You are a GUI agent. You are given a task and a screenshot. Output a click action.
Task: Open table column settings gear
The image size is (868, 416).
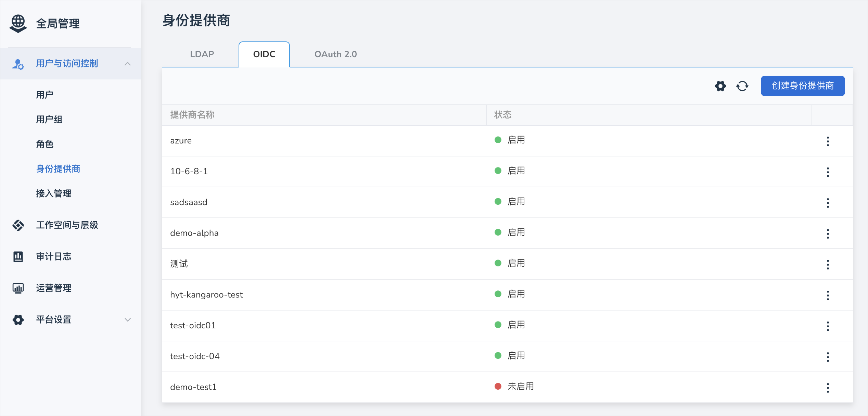tap(720, 86)
